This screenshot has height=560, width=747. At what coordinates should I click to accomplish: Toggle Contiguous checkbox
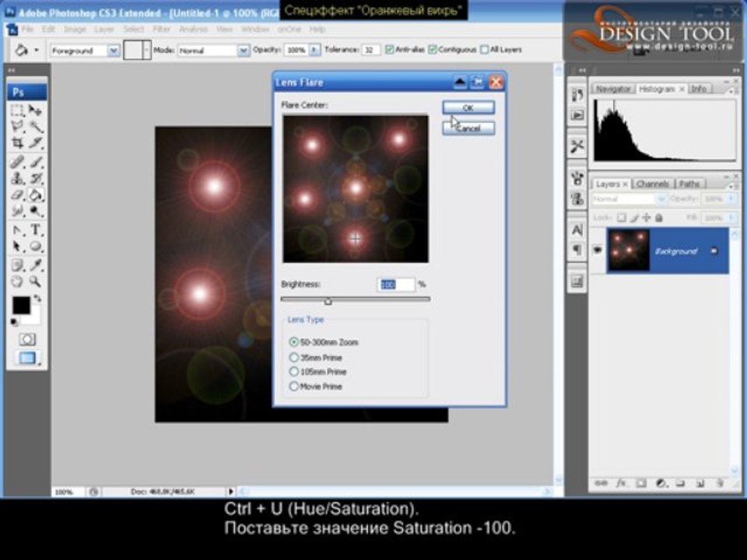[433, 50]
